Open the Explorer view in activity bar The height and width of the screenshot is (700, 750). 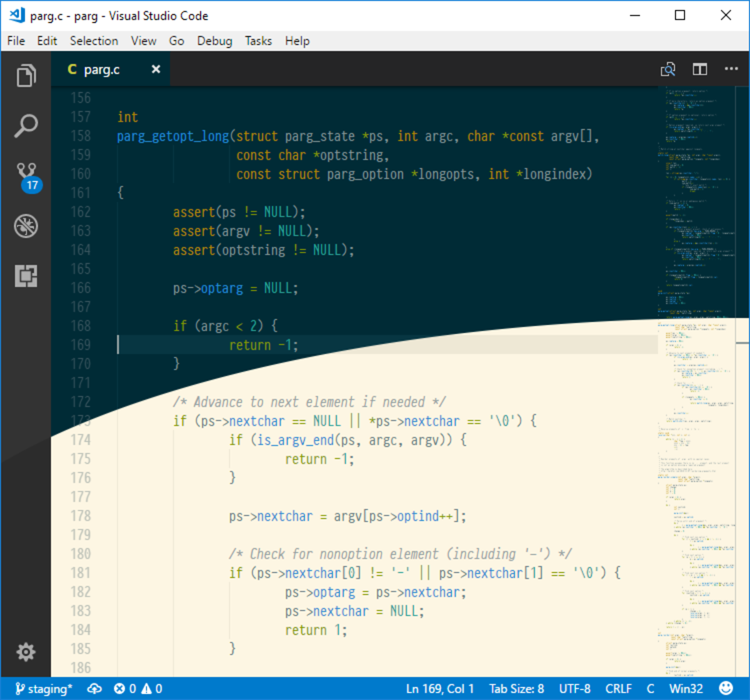26,76
